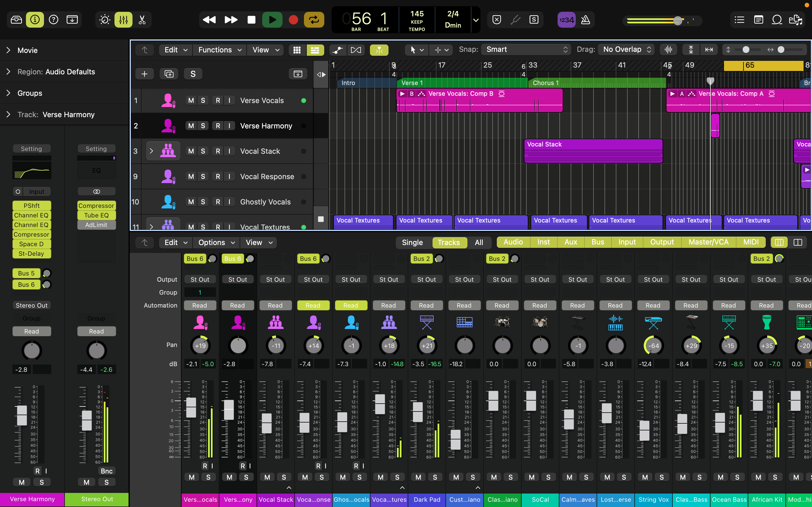The width and height of the screenshot is (812, 507).
Task: Click the Compressor plugin on Stereo Out
Action: (96, 206)
